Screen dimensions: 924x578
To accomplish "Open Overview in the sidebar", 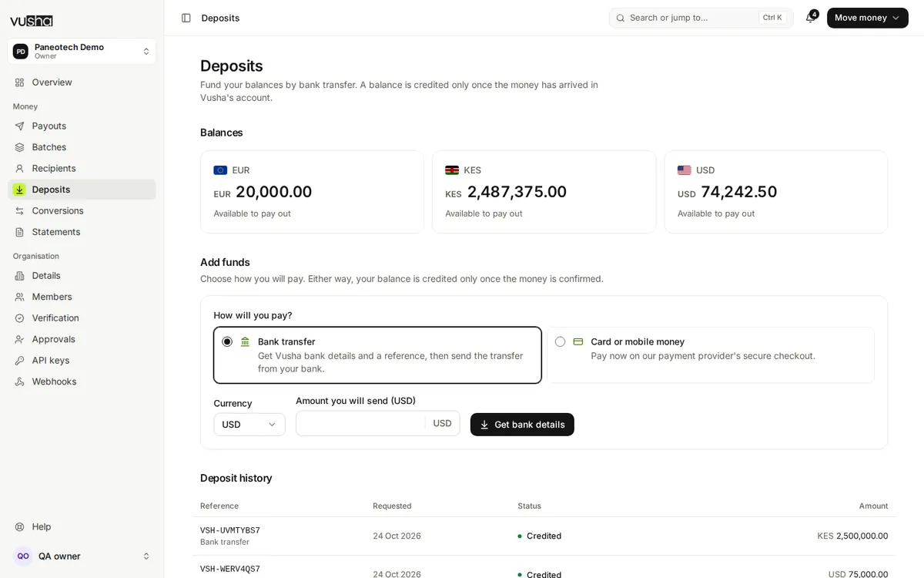I will point(82,82).
